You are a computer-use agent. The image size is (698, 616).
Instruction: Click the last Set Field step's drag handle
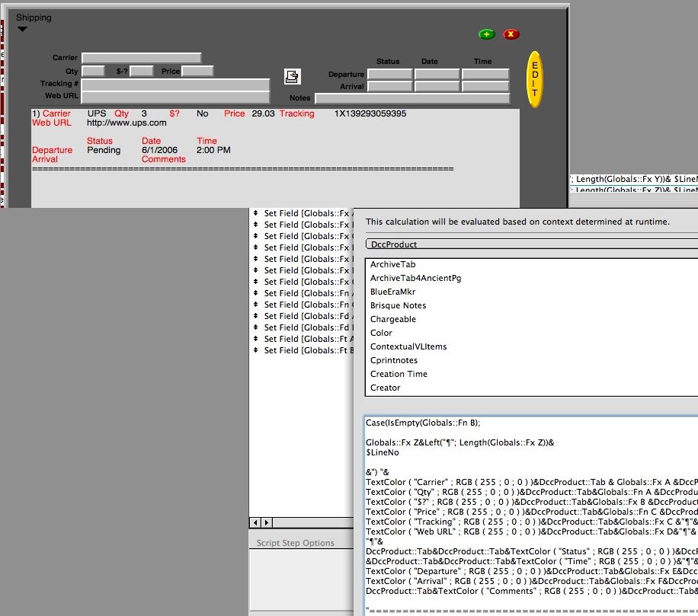click(x=256, y=350)
